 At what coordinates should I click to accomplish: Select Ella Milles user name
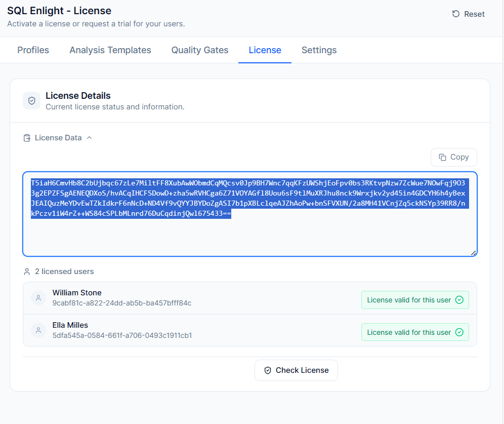(x=70, y=325)
